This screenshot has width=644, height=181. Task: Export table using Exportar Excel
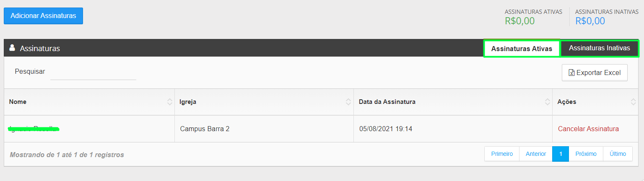tap(595, 72)
